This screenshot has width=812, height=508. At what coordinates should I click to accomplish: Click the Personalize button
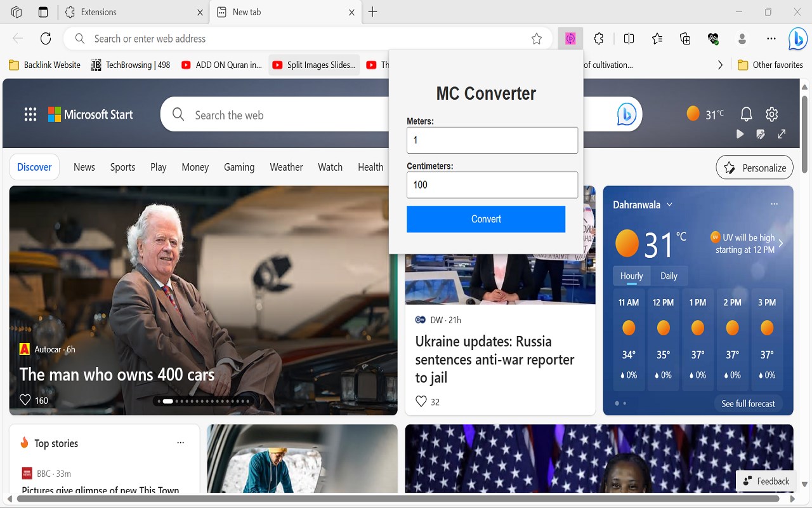755,168
